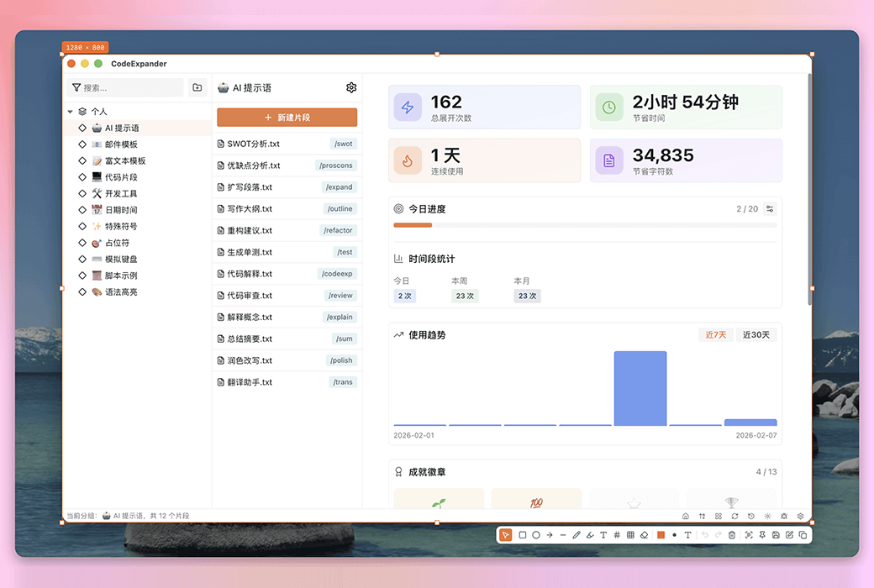
Task: Click the pin icon on the annotation toolbar
Action: click(761, 535)
